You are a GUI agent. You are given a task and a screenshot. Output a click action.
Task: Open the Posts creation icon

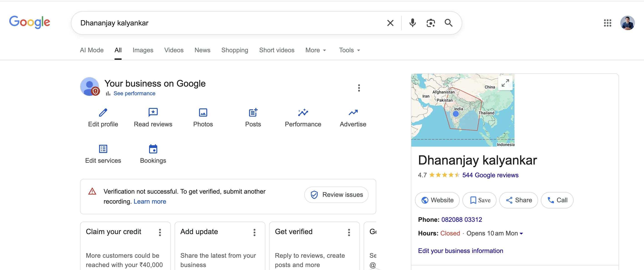(x=253, y=112)
